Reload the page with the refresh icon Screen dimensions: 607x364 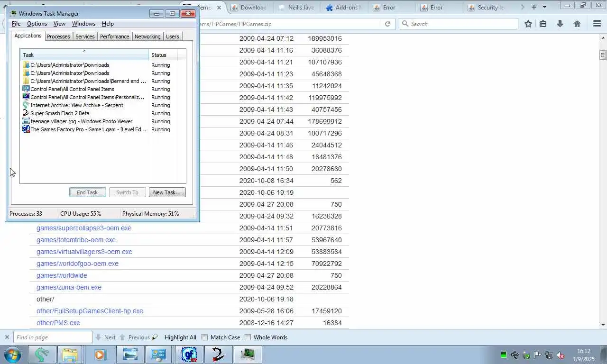(387, 24)
